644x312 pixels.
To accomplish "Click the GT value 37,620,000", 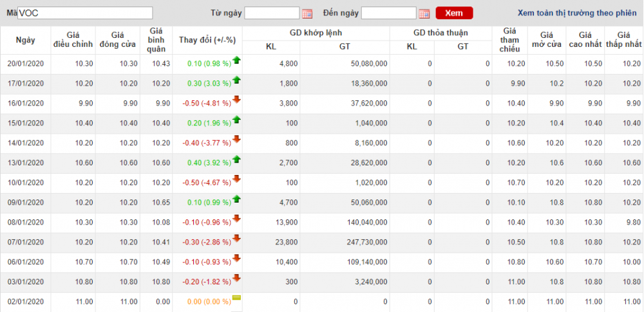I will [x=368, y=104].
